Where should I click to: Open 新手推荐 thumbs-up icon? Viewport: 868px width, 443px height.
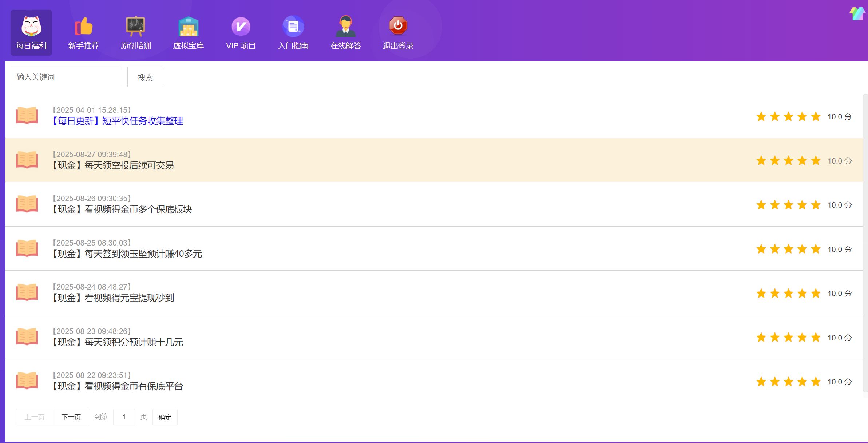[x=84, y=26]
